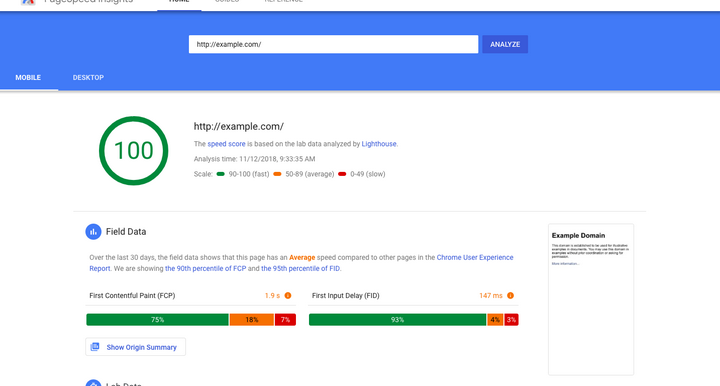
Task: Click the Show Origin Summary button
Action: tap(135, 347)
